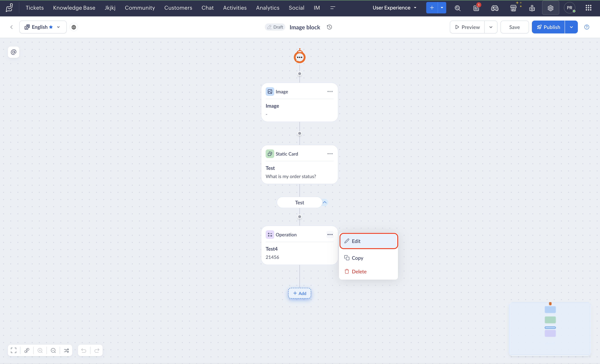Open the globe language settings icon
Image resolution: width=600 pixels, height=364 pixels.
click(x=74, y=27)
